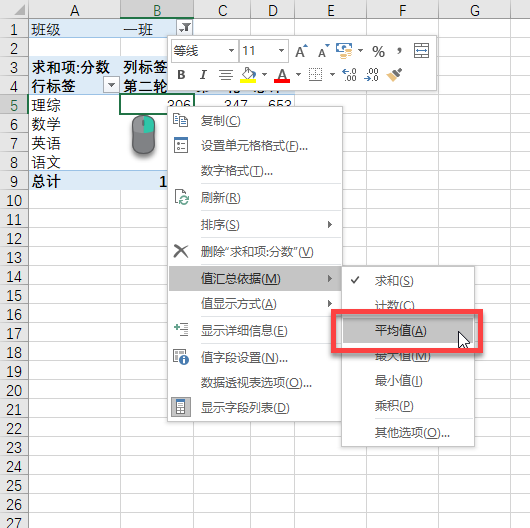Click the X icon beside 删除
Viewport: 530px width, 528px height.
point(181,251)
